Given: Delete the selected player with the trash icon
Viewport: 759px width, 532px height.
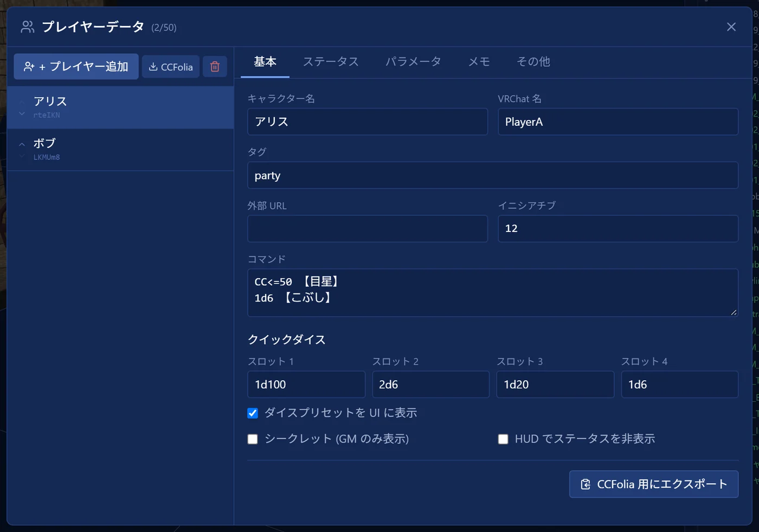Looking at the screenshot, I should point(215,67).
